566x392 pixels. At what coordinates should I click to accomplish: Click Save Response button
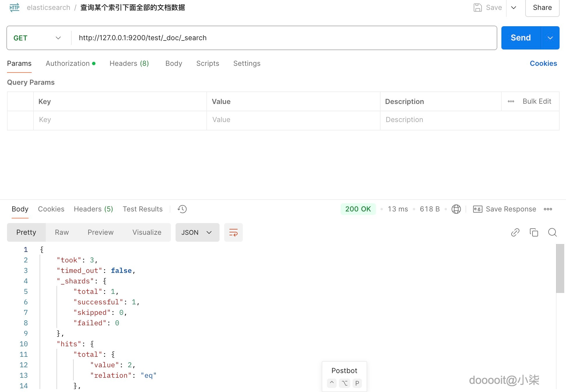pyautogui.click(x=505, y=209)
